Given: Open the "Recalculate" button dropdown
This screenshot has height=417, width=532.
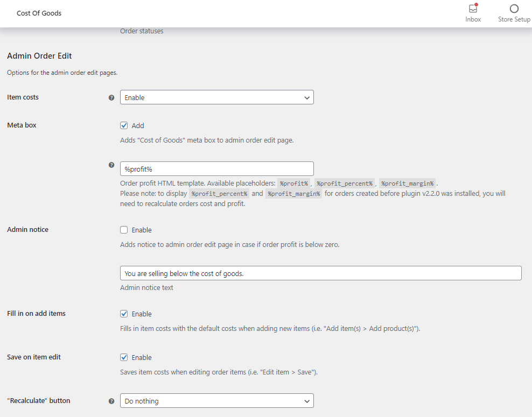Looking at the screenshot, I should tap(217, 401).
